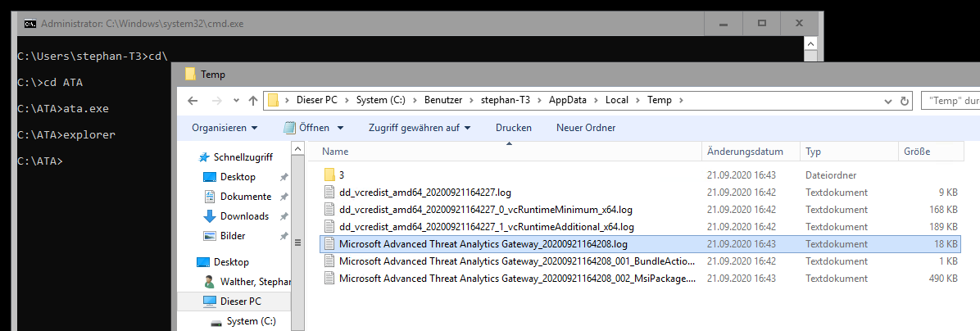Click navigation pane scroll up arrow
Screen dimensions: 980x331
297,149
